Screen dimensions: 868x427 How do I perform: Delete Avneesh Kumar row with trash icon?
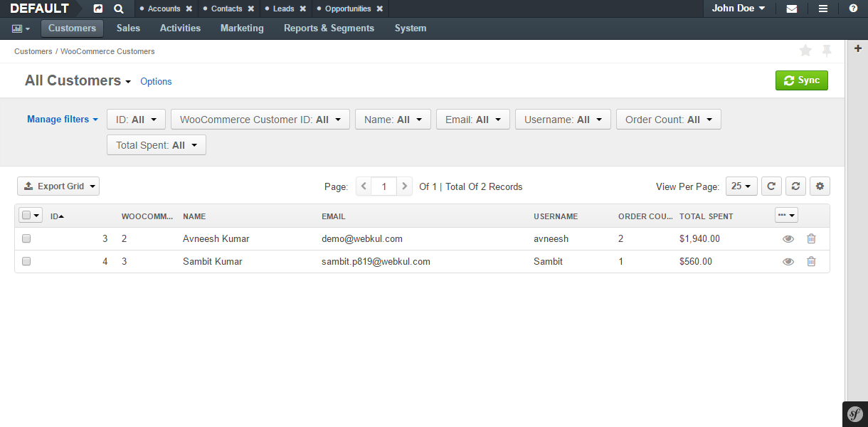[811, 239]
